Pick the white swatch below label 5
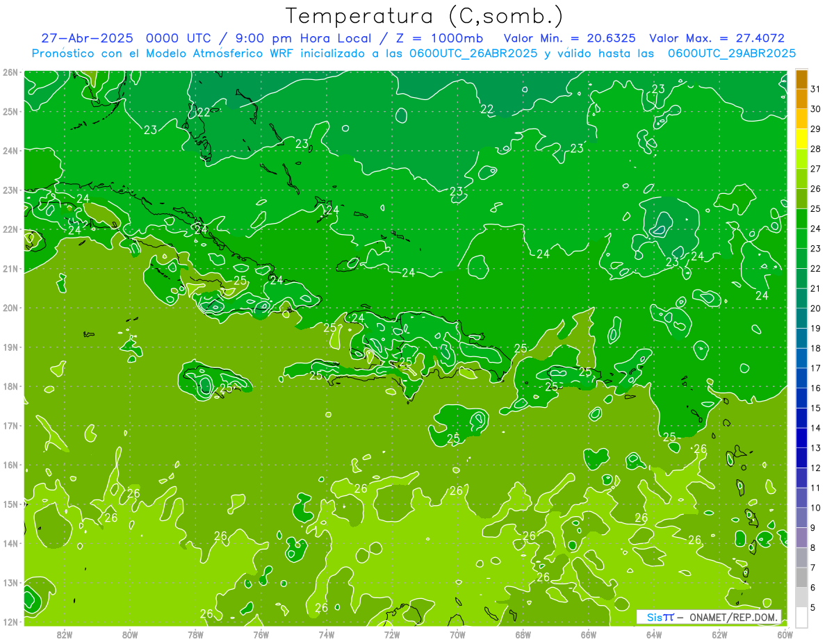Image resolution: width=834 pixels, height=644 pixels. click(801, 617)
